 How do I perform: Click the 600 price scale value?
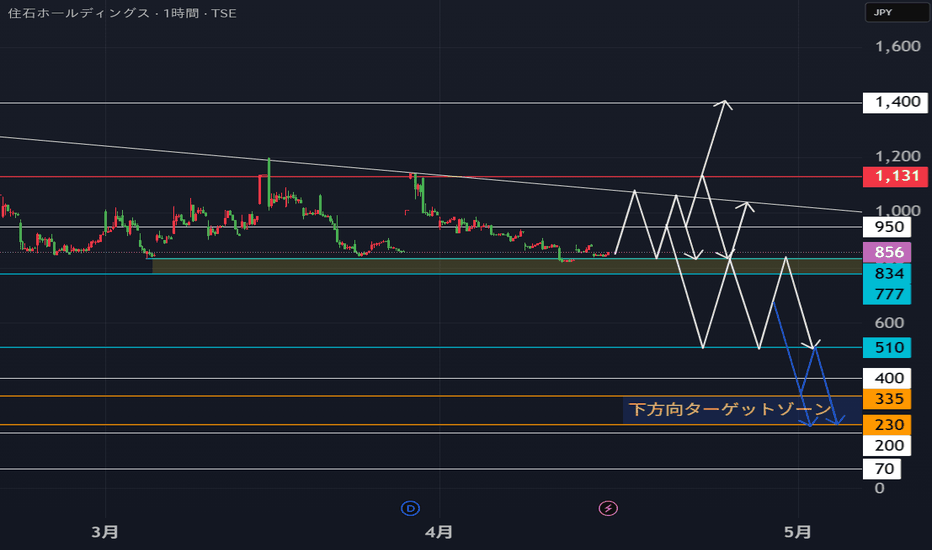coord(889,323)
